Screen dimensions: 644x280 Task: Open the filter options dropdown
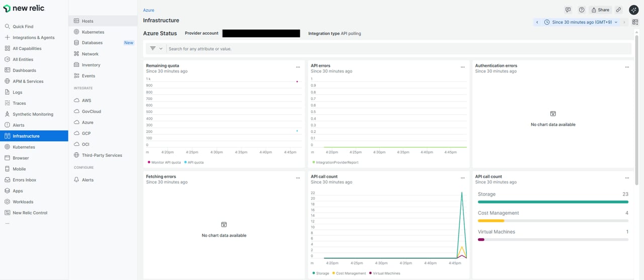click(156, 49)
